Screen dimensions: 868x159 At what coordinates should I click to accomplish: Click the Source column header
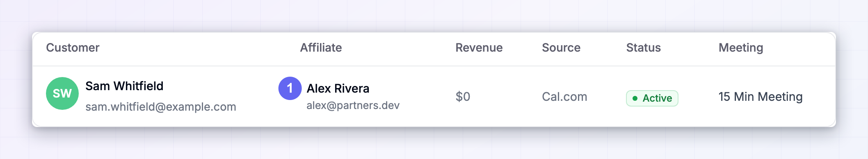coord(561,48)
